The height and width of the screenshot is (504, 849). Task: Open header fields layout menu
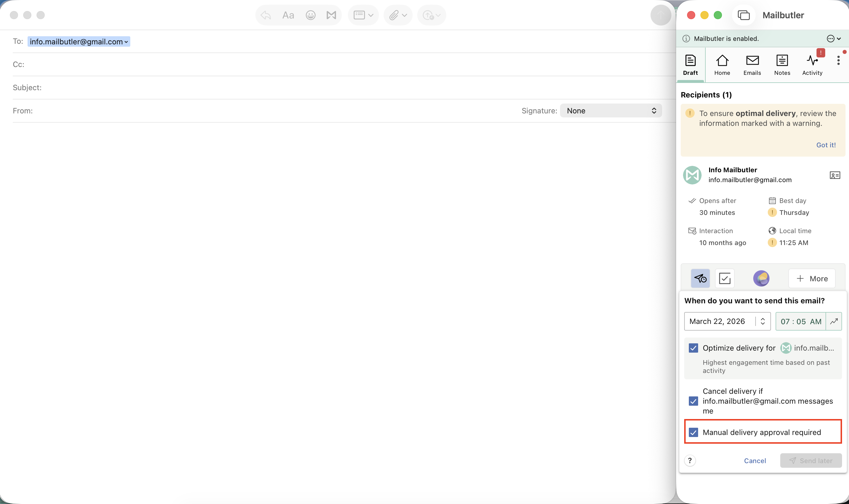coord(363,15)
